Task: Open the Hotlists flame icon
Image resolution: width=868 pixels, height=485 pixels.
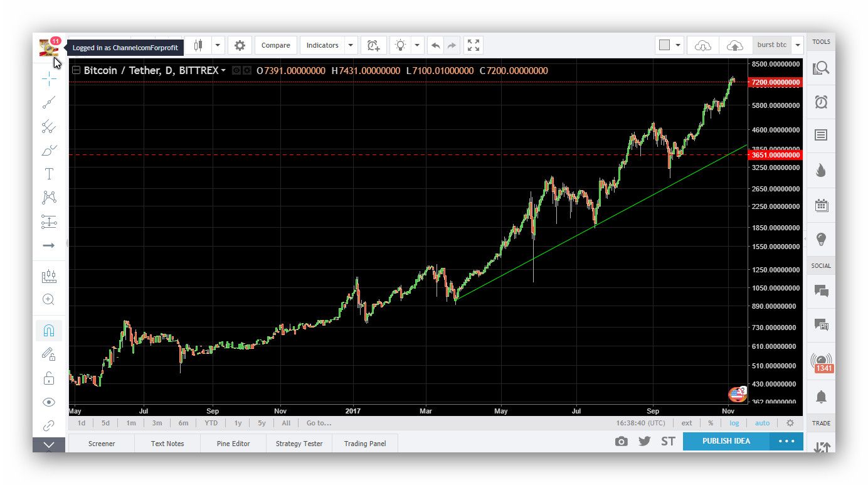Action: 821,171
